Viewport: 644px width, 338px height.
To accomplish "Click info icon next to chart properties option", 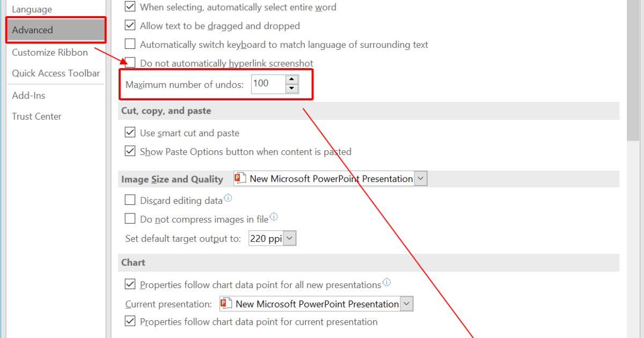I will [x=387, y=282].
